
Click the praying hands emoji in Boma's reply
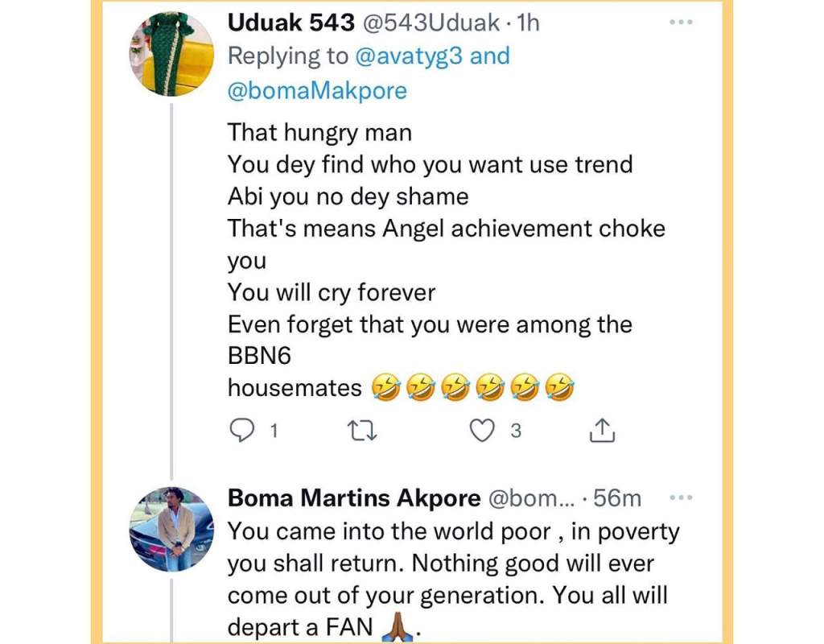pyautogui.click(x=400, y=627)
